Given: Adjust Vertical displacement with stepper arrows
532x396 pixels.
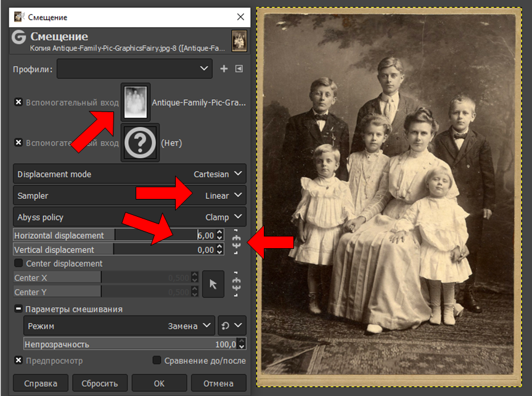Looking at the screenshot, I should [219, 249].
